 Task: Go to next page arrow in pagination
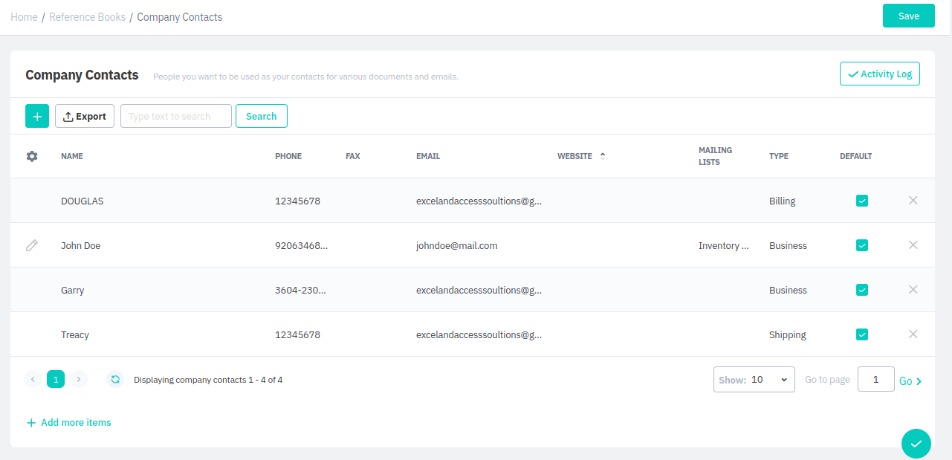click(x=79, y=380)
